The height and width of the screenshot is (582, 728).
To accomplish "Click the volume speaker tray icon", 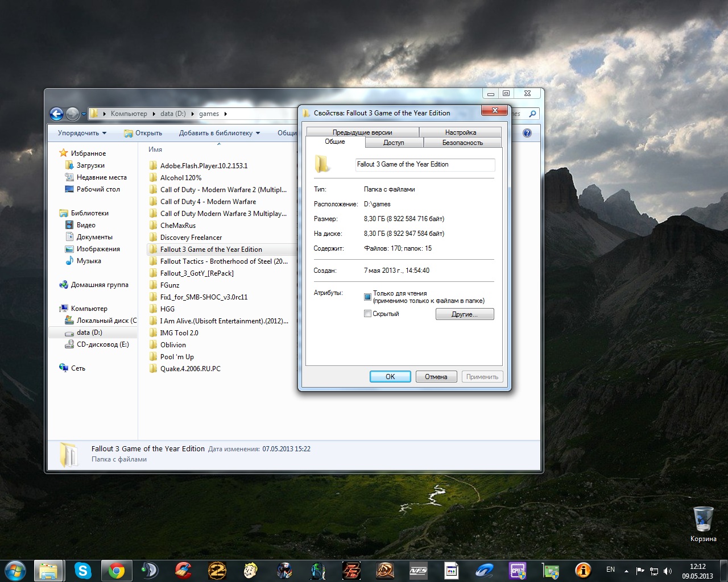I will [667, 571].
